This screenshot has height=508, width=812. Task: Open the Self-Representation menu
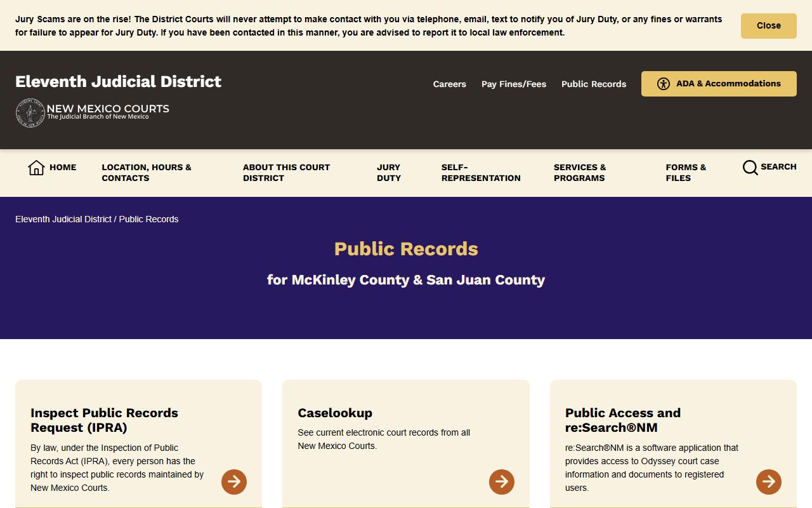coord(481,173)
